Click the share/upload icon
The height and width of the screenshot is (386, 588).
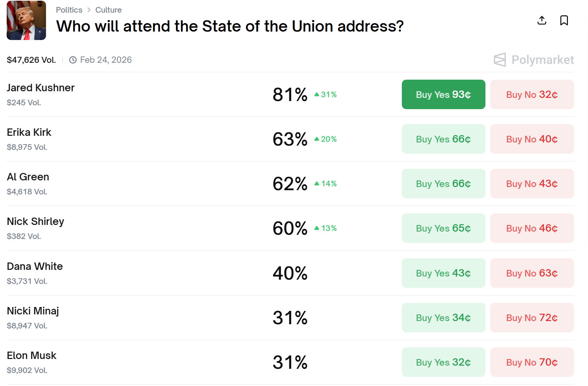[542, 20]
